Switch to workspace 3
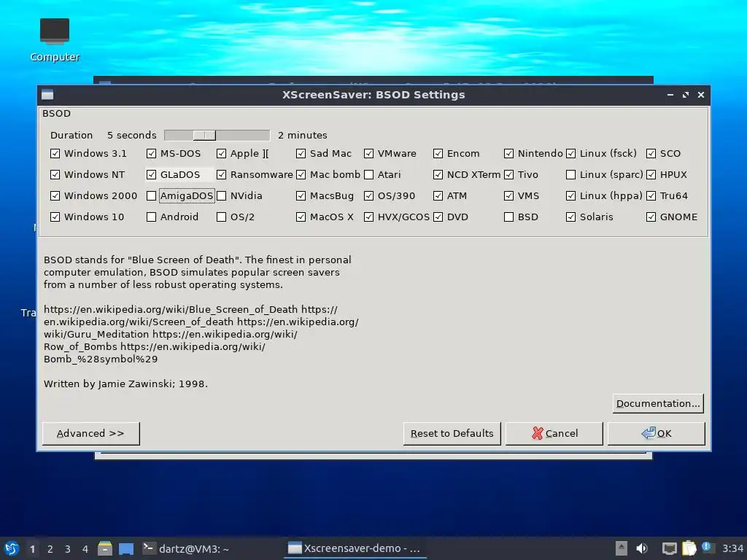 68,549
